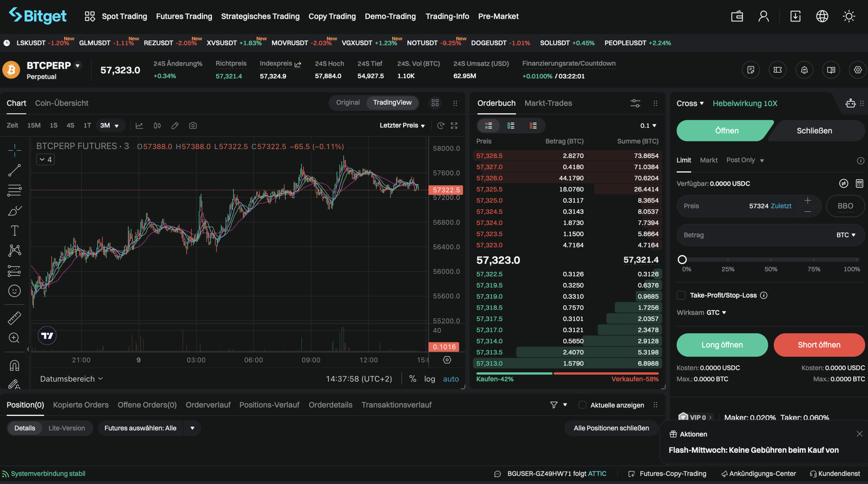Open the language globe icon
868x484 pixels.
tap(822, 16)
